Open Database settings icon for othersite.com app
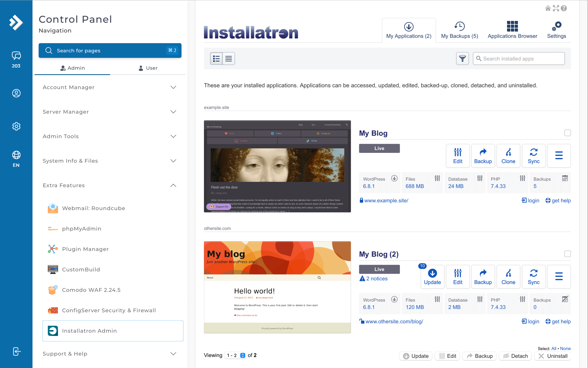Image resolution: width=588 pixels, height=368 pixels. click(480, 299)
